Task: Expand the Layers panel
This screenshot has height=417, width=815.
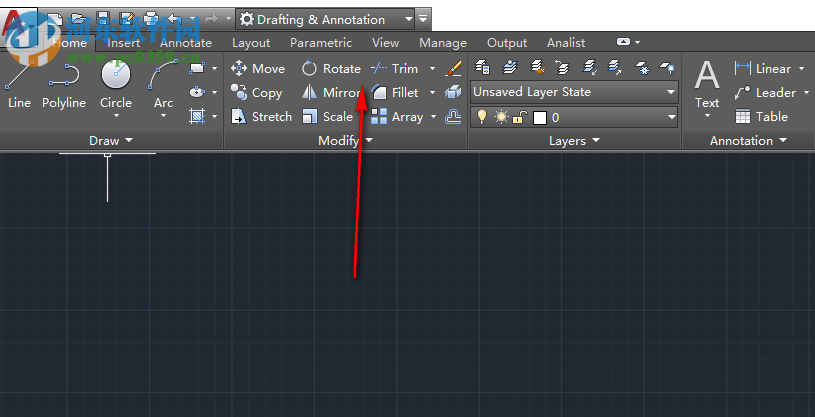Action: [x=574, y=140]
